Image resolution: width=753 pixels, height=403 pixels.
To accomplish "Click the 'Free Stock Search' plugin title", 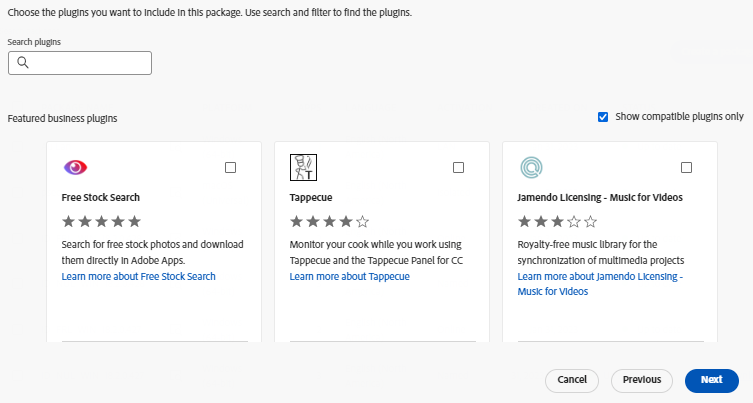I will tap(100, 197).
